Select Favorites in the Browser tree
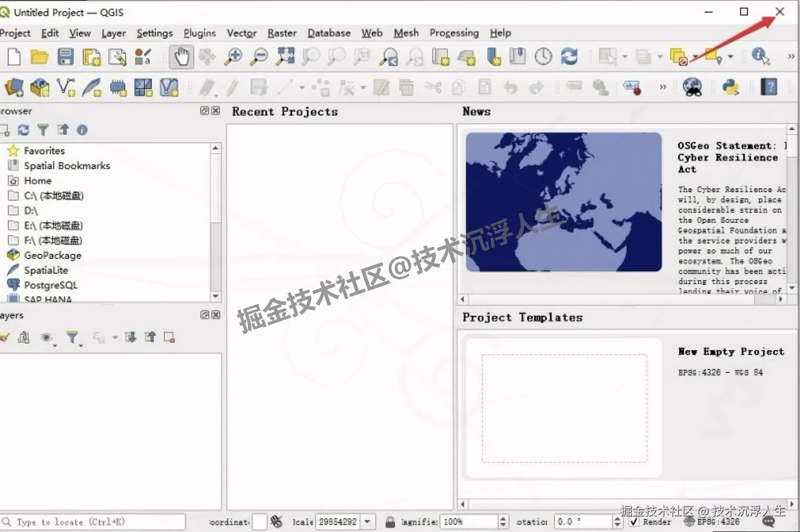 tap(44, 151)
